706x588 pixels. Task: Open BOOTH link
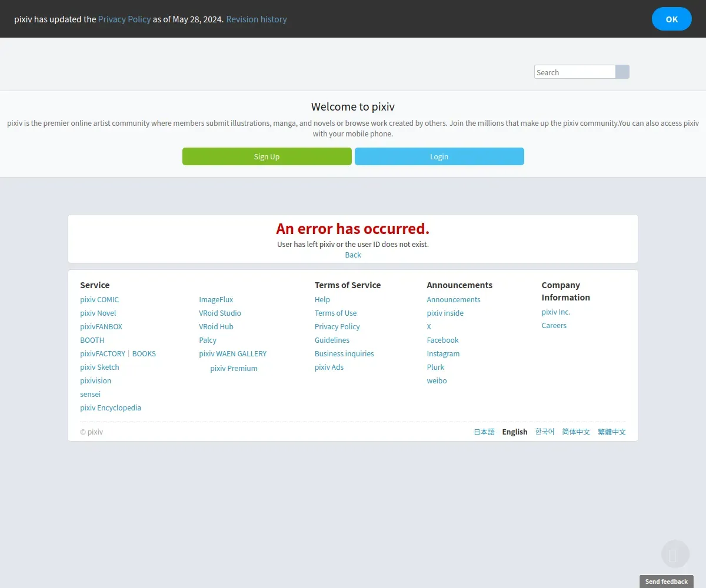(x=92, y=340)
